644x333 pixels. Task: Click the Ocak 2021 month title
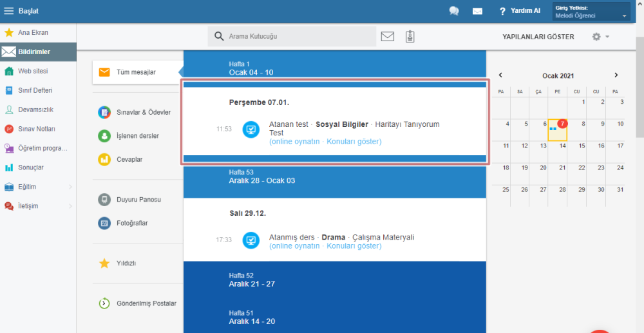pyautogui.click(x=558, y=76)
